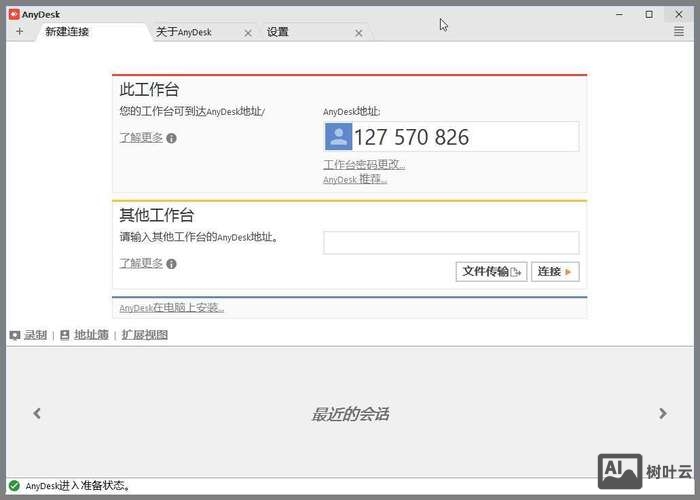Click the address 127 570 826
Image resolution: width=700 pixels, height=500 pixels.
(411, 137)
